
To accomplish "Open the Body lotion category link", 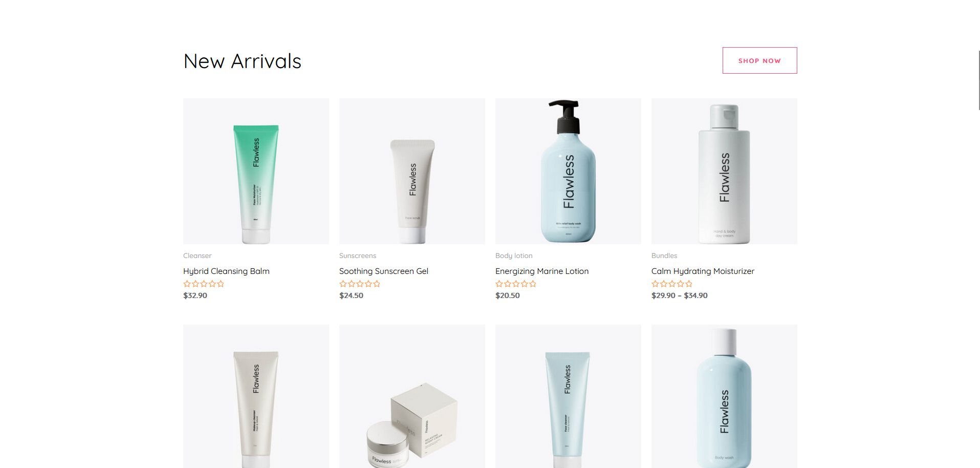I will coord(514,256).
